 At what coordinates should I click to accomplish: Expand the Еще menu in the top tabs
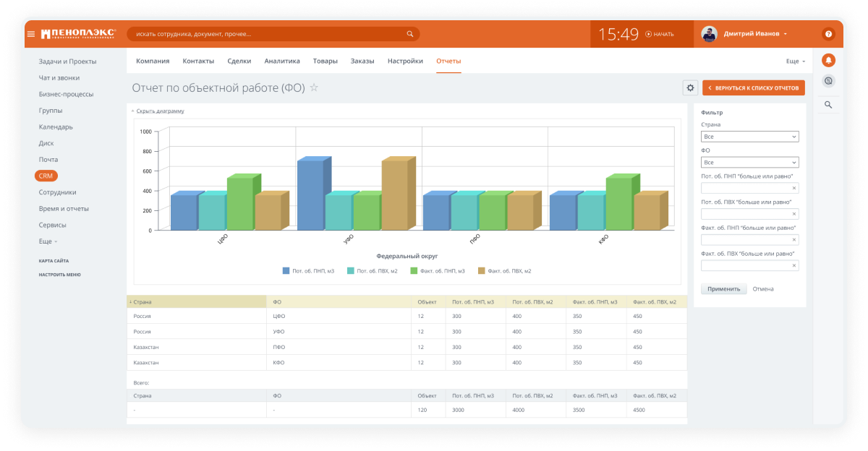pos(796,61)
